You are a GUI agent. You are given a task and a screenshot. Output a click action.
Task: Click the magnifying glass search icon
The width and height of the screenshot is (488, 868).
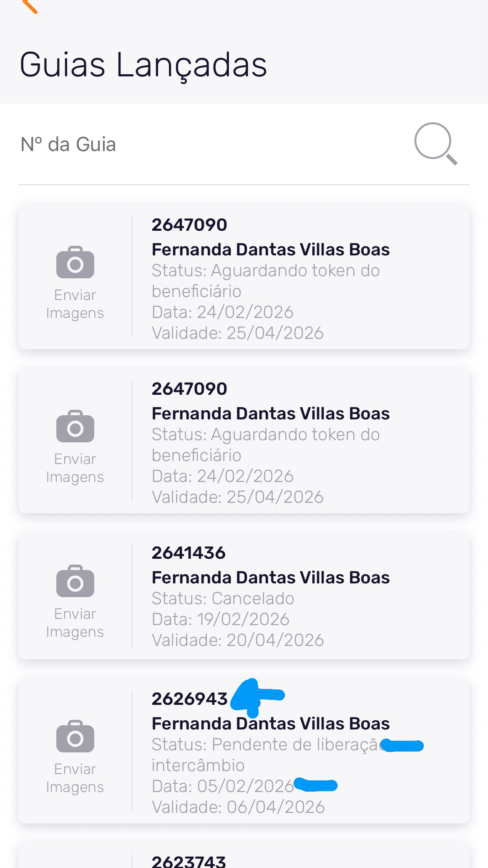[x=435, y=144]
